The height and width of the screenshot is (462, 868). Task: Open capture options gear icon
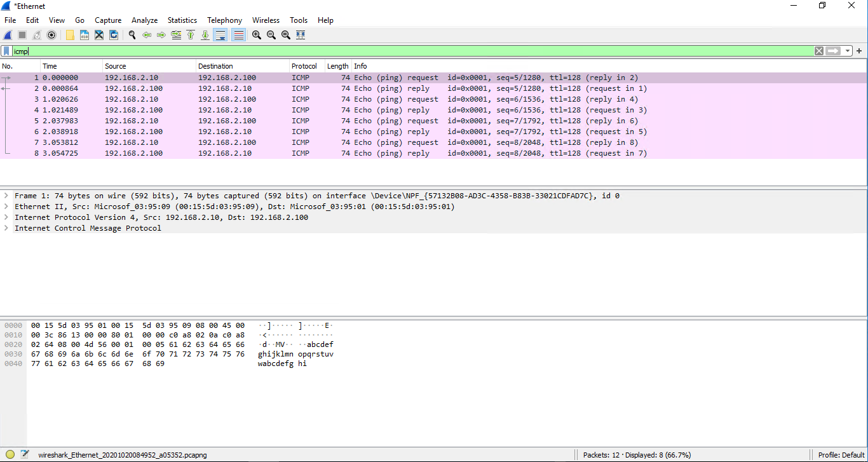click(x=51, y=35)
